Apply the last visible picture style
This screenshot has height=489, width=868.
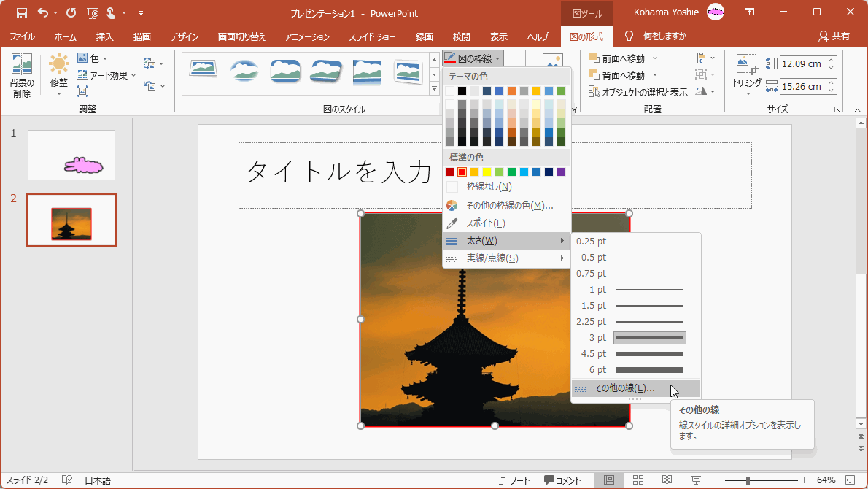(x=408, y=71)
